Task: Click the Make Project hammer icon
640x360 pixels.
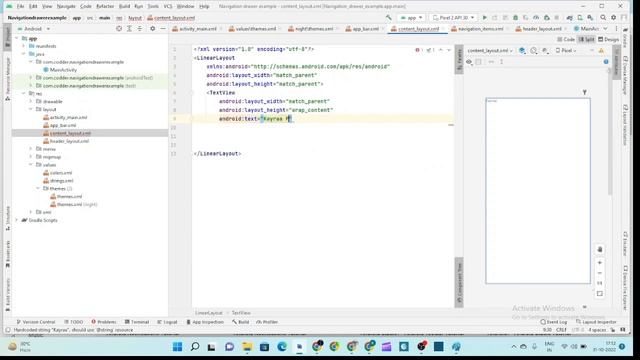Action: click(389, 18)
